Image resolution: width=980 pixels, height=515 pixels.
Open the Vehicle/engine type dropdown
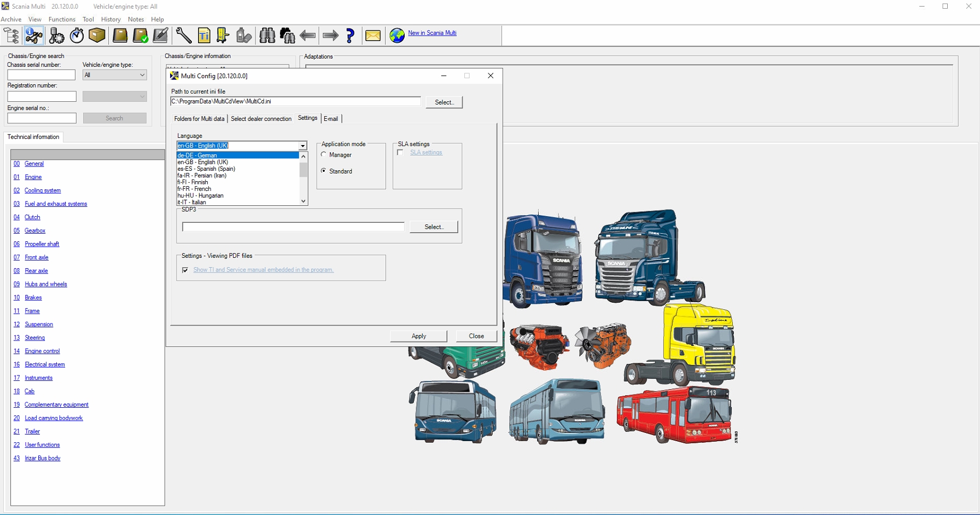pyautogui.click(x=114, y=75)
